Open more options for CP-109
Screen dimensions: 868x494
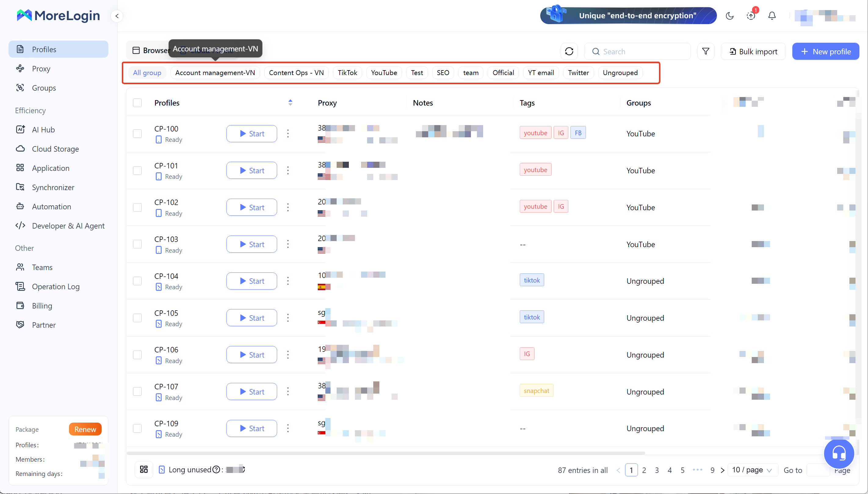[288, 428]
